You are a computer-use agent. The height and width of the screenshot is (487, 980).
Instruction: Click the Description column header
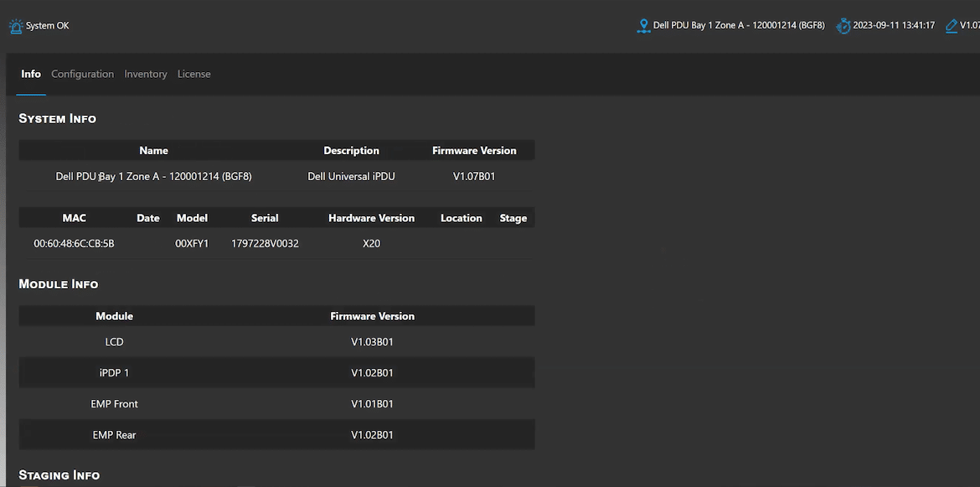[351, 151]
